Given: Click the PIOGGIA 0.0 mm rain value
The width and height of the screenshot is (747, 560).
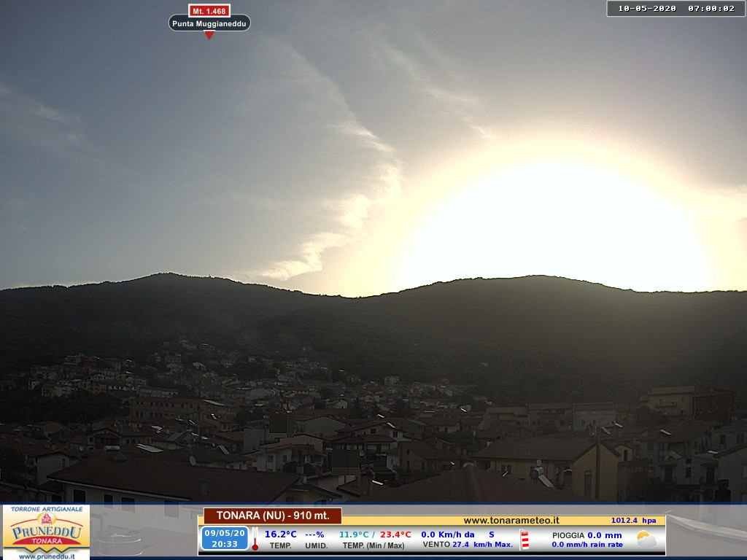Looking at the screenshot, I should (587, 535).
